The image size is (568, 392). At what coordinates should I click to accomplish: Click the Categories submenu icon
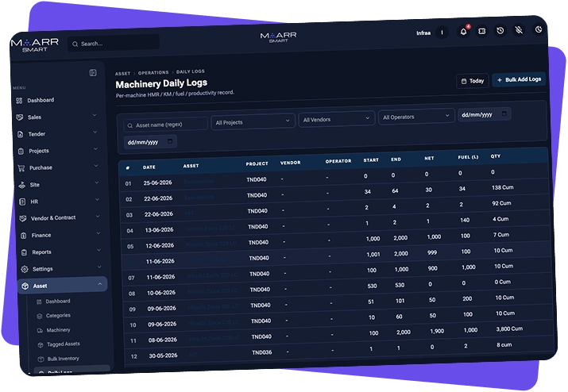pos(40,316)
